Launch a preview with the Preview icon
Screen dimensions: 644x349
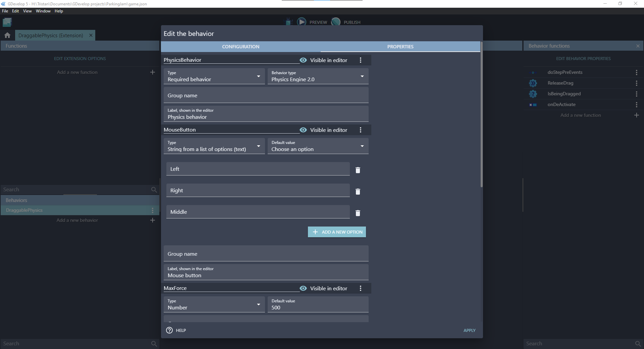(302, 21)
